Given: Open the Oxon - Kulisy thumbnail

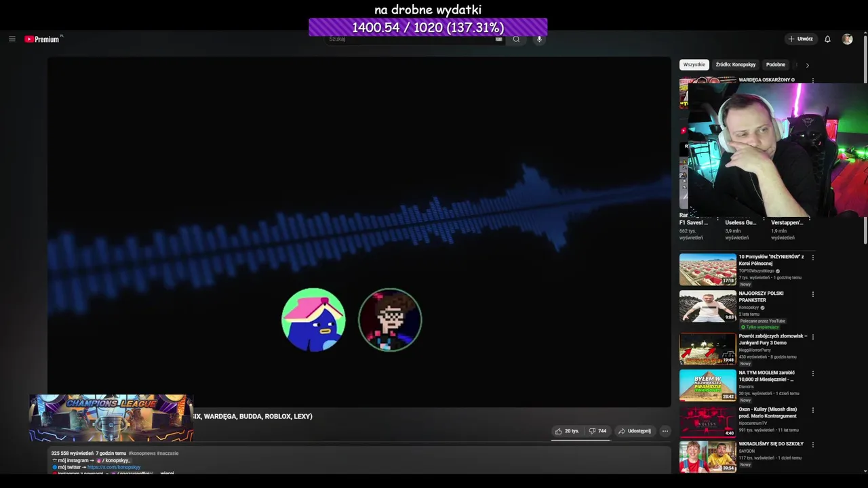Looking at the screenshot, I should [707, 422].
